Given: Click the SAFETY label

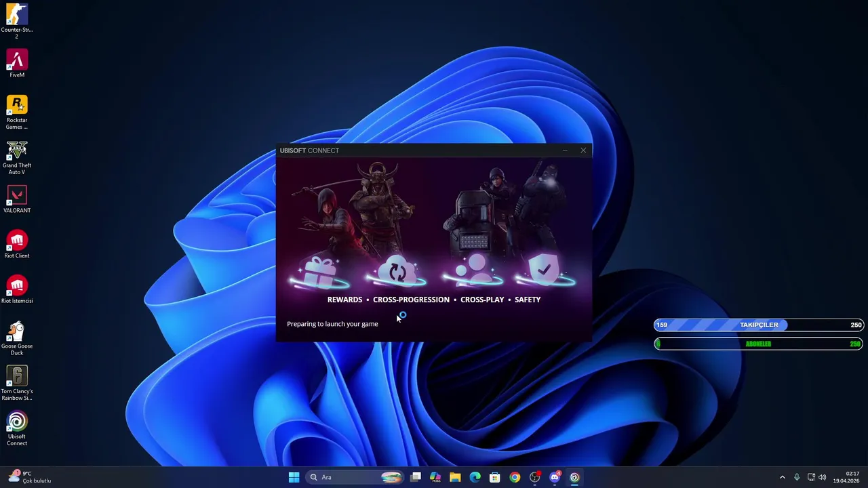Looking at the screenshot, I should 528,300.
